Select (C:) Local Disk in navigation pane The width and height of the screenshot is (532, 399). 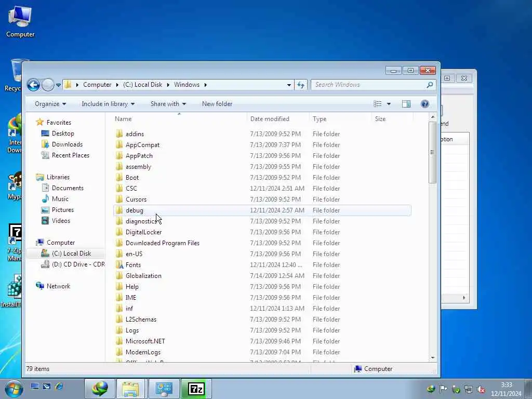[x=71, y=254]
